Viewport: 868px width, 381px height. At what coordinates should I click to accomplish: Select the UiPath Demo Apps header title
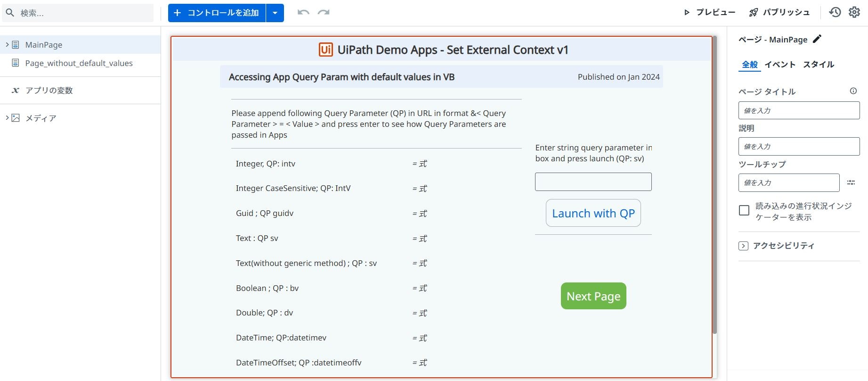coord(453,50)
